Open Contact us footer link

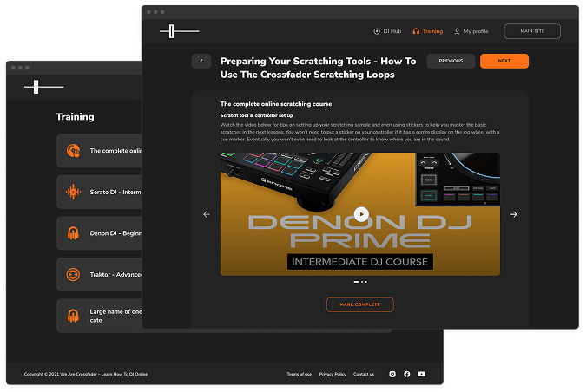pos(364,374)
